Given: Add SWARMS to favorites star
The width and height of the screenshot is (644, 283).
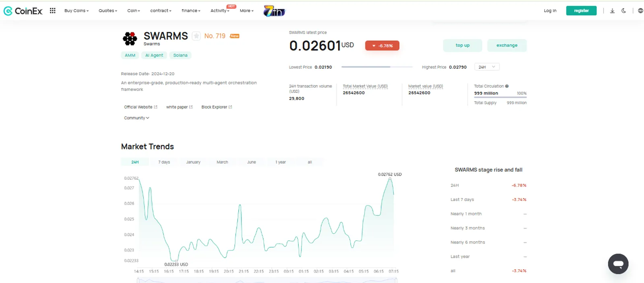Looking at the screenshot, I should coord(196,36).
